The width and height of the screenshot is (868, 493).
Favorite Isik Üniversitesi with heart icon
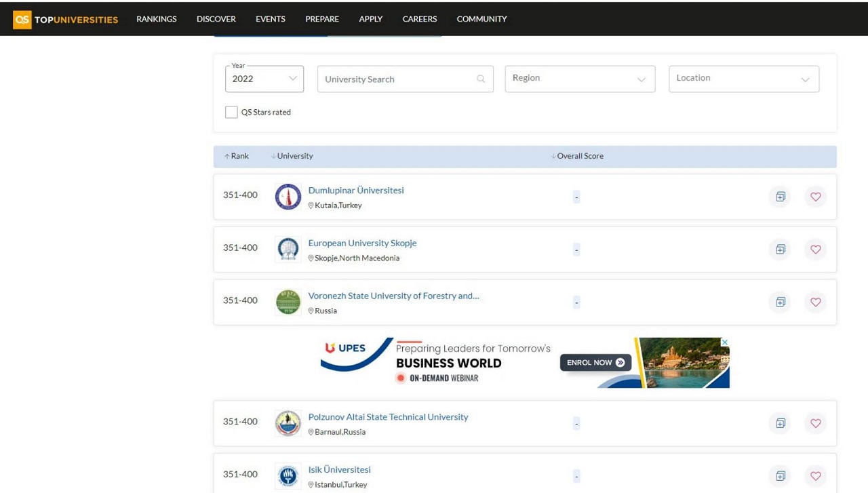(816, 475)
